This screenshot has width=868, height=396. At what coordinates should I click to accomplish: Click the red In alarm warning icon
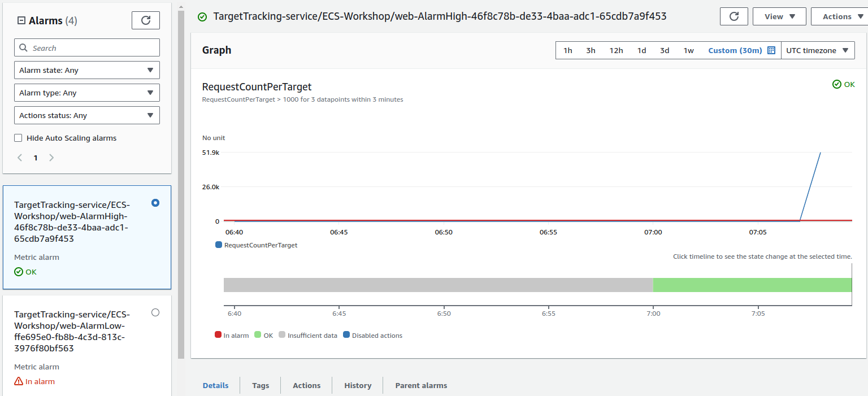click(x=19, y=381)
